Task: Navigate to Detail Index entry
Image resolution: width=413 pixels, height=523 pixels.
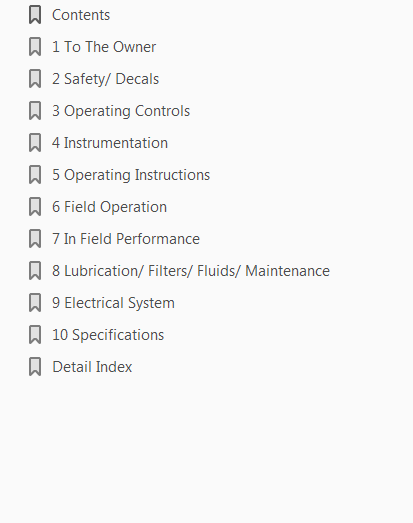Action: [92, 367]
